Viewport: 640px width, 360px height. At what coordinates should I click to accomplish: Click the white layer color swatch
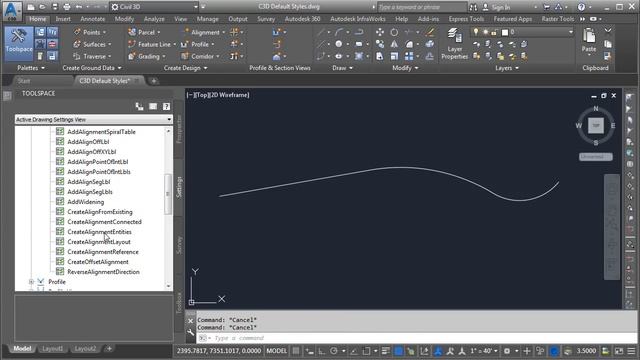505,32
